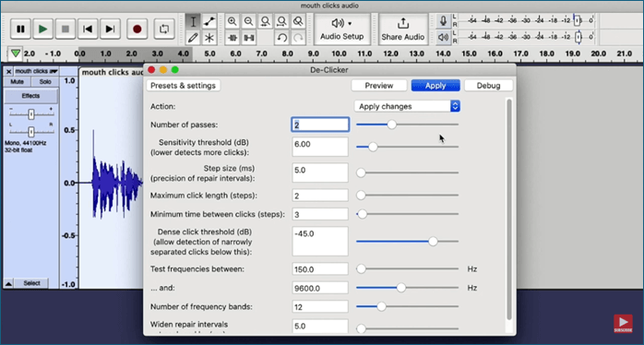This screenshot has height=345, width=644.
Task: Select the Selection (I-beam) tool
Action: point(193,22)
